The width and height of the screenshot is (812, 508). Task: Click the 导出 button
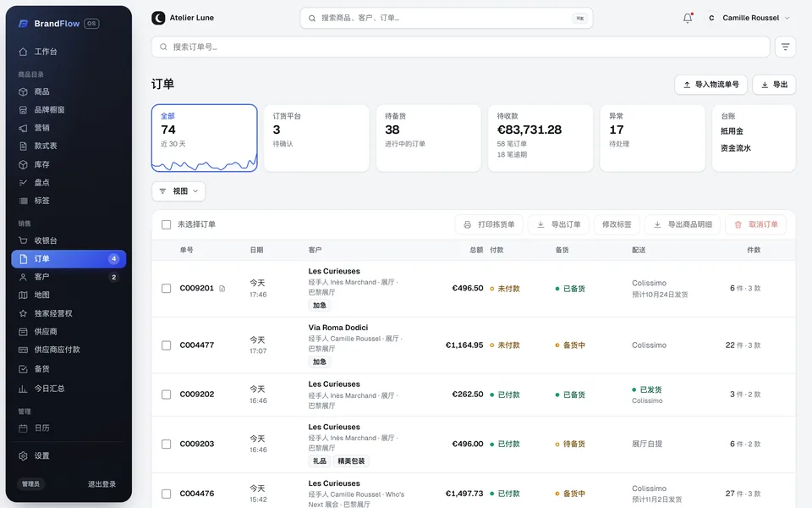tap(774, 85)
